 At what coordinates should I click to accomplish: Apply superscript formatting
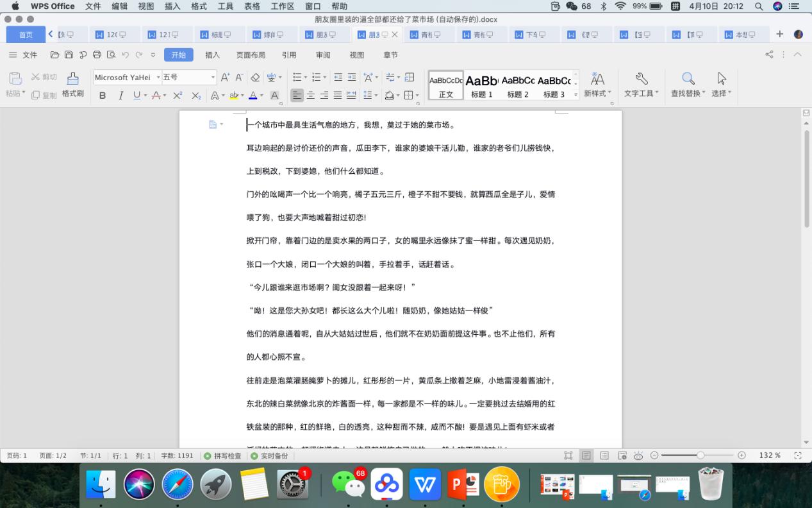[x=176, y=95]
